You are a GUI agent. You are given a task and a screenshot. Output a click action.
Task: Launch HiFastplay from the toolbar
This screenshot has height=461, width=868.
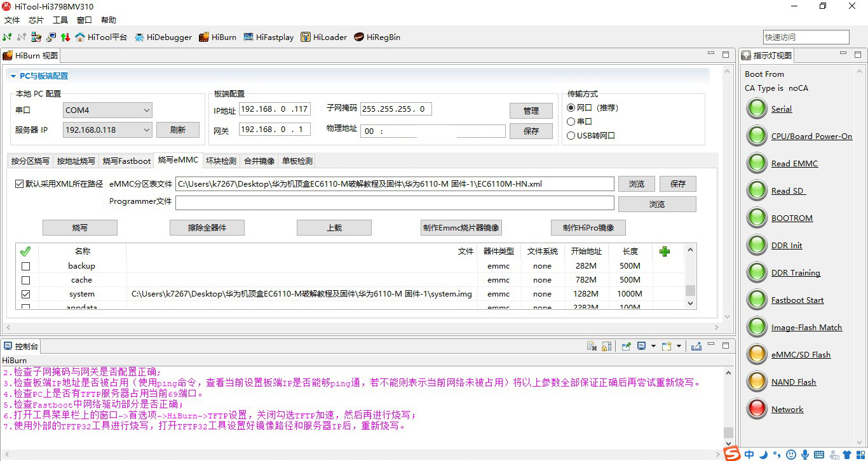(x=268, y=37)
